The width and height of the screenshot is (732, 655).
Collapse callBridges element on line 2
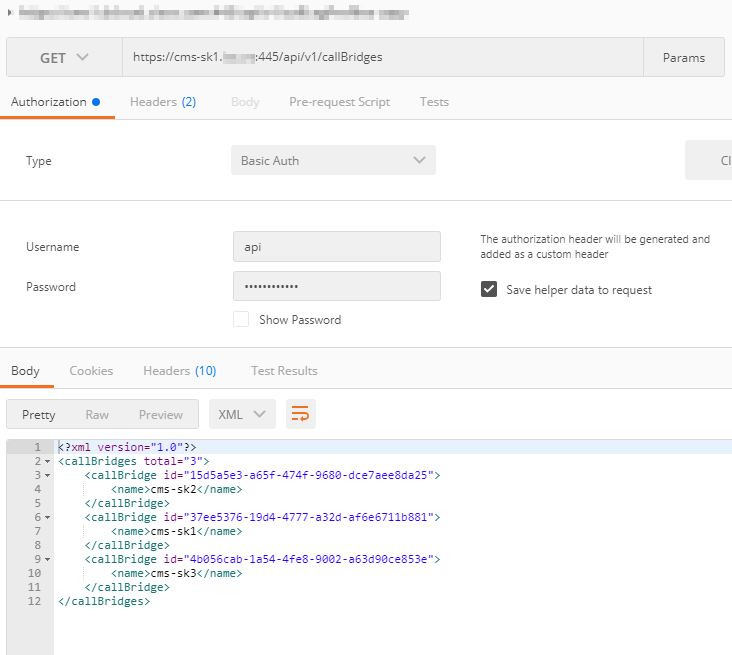tap(47, 462)
